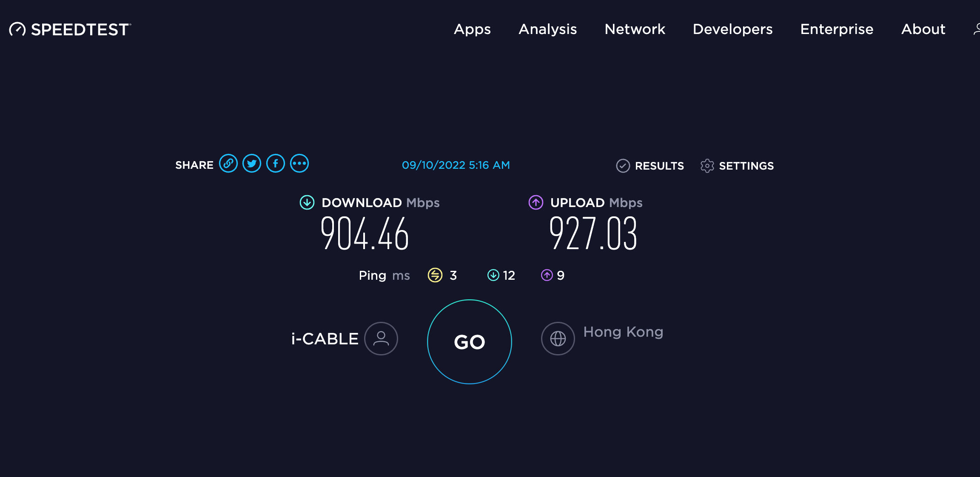Click the Hong Kong server name

pyautogui.click(x=623, y=332)
